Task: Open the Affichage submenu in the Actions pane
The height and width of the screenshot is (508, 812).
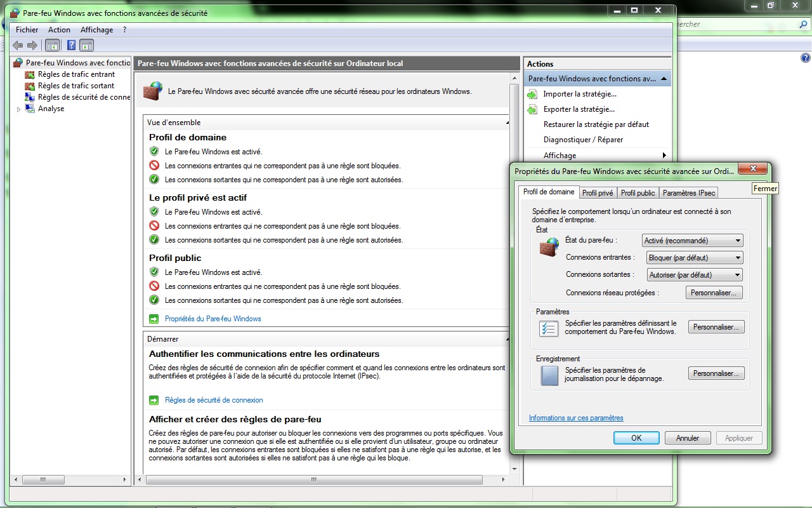Action: (x=598, y=156)
